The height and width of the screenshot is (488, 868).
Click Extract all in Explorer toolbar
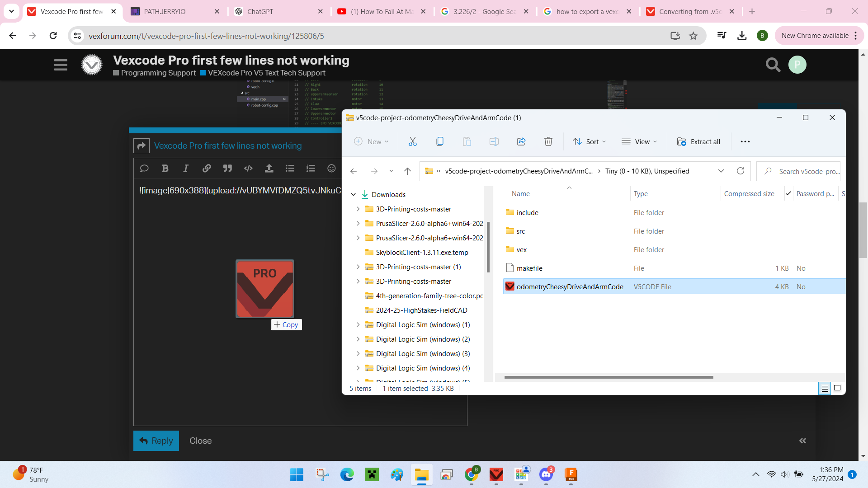pos(698,141)
